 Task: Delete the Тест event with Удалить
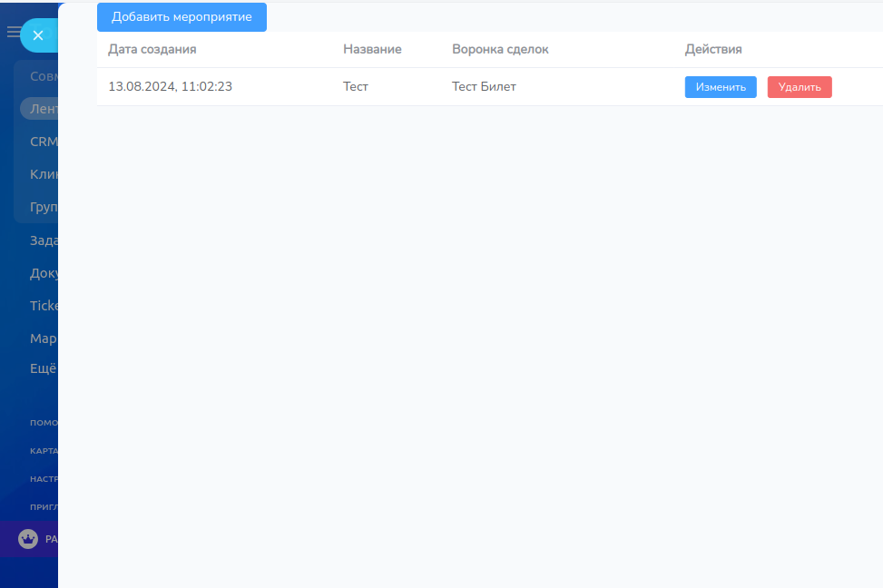[800, 87]
